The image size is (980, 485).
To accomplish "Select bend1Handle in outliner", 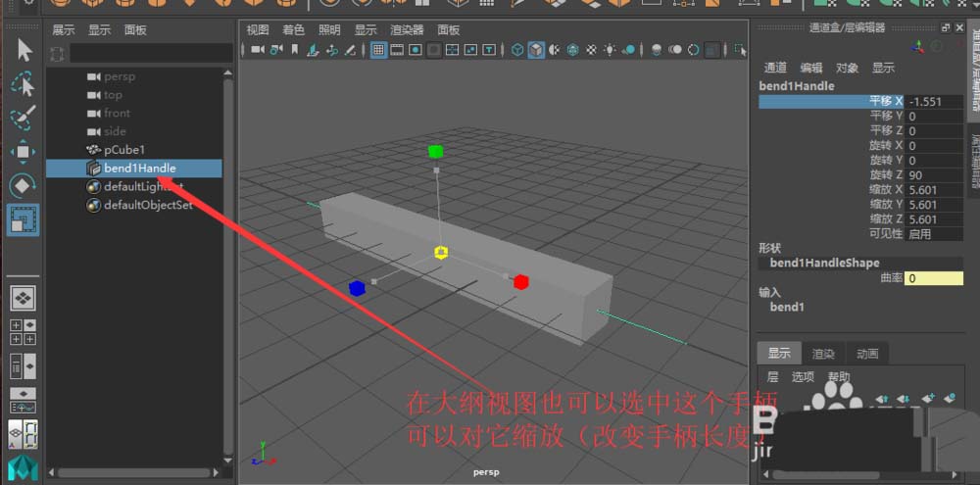I will pyautogui.click(x=133, y=169).
